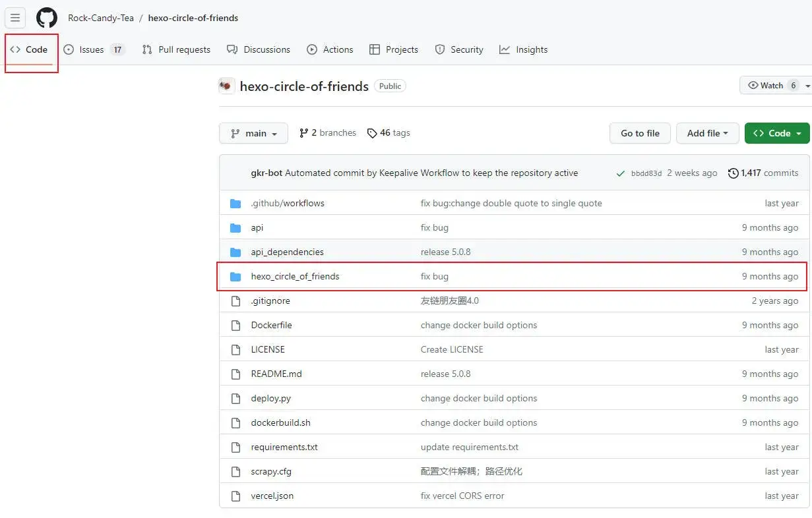Click the repository avatar next to hexo-circle-of-friends
Screen dimensions: 812x518
pyautogui.click(x=227, y=86)
